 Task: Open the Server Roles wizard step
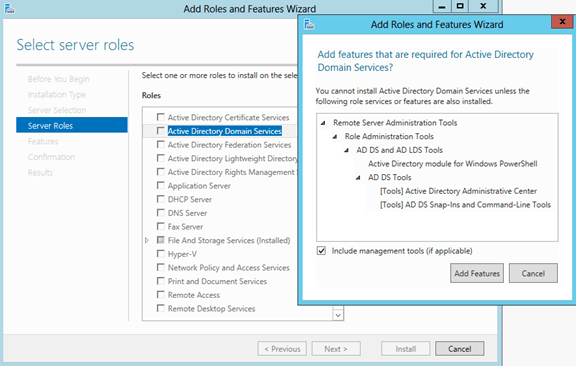[72, 125]
